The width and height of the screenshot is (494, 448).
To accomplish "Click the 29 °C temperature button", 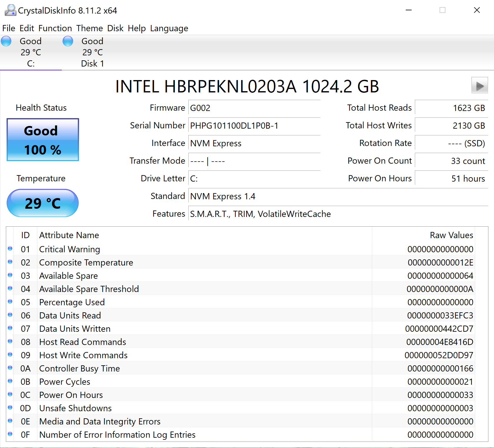I will click(x=43, y=203).
